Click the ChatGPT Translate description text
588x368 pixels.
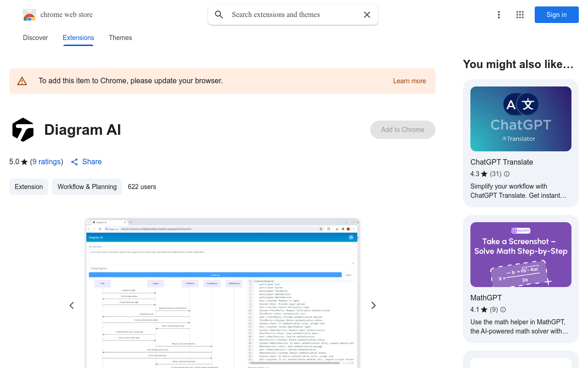[x=518, y=191]
